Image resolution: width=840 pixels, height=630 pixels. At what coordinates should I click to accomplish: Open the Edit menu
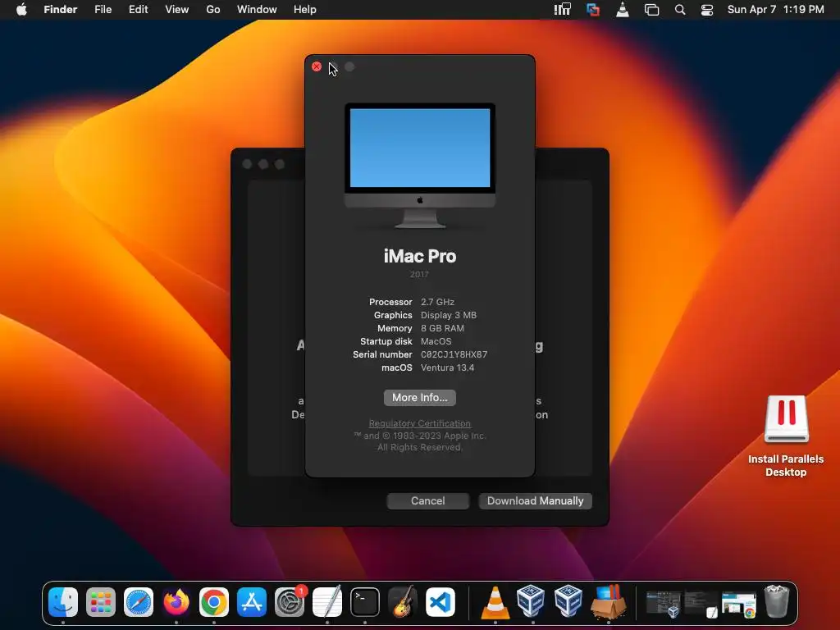138,10
